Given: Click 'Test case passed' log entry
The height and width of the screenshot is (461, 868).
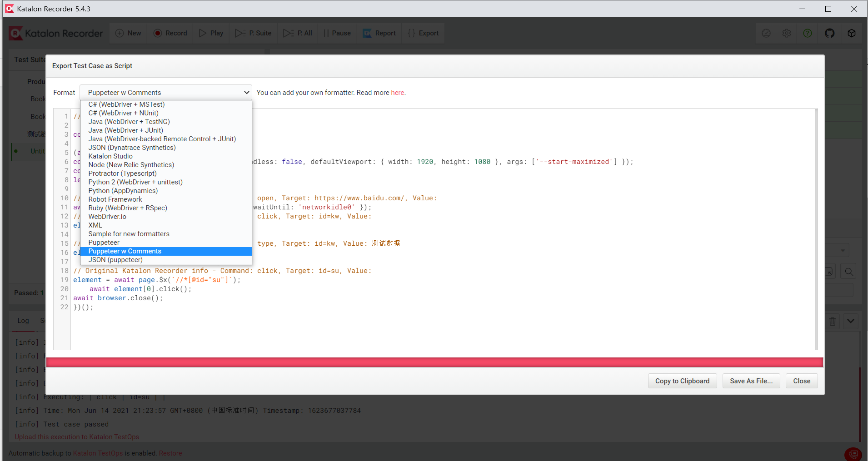Looking at the screenshot, I should (76, 424).
